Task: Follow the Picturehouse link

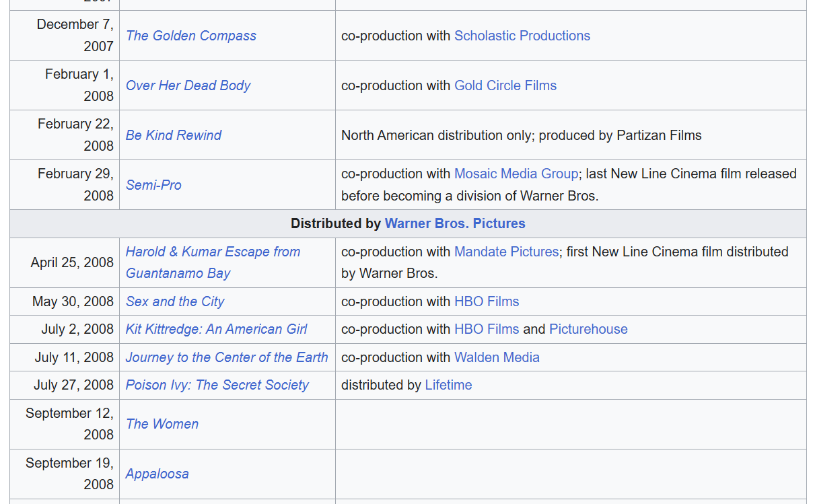Action: (x=588, y=329)
